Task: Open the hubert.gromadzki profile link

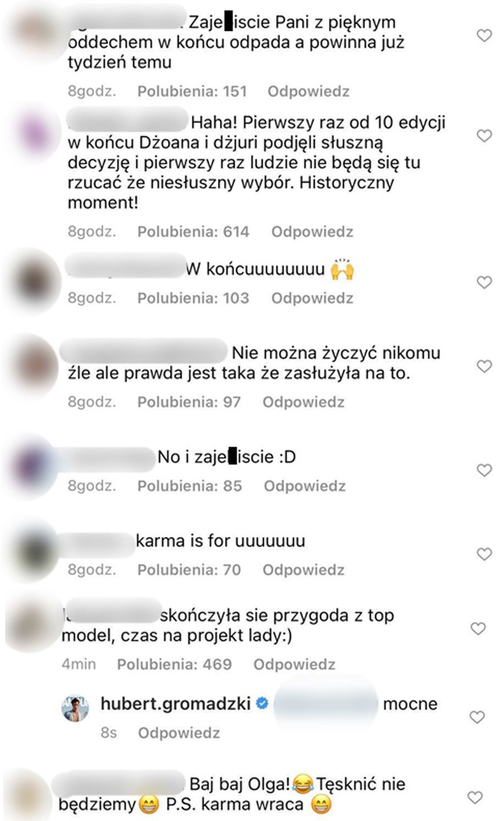Action: pos(176,704)
